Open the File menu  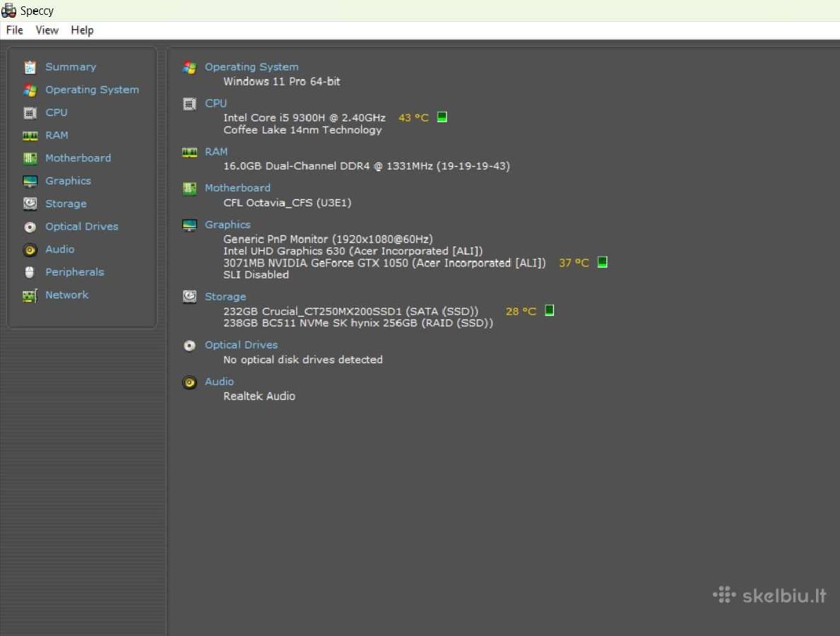point(14,30)
